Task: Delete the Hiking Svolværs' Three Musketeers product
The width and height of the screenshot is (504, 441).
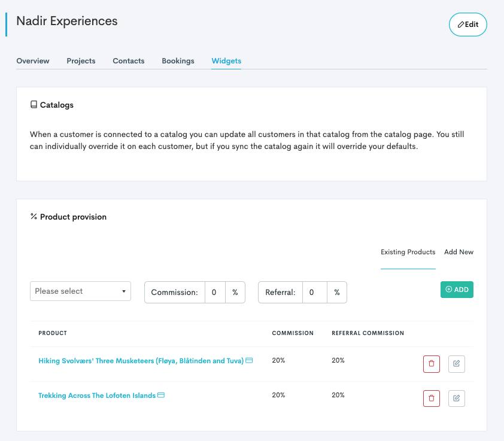Action: point(431,364)
